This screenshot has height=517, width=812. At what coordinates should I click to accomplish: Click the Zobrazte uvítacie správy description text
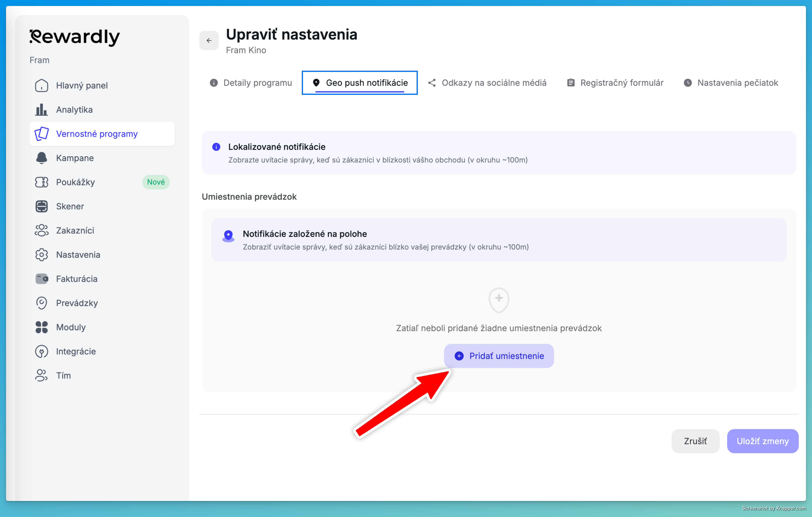(378, 160)
